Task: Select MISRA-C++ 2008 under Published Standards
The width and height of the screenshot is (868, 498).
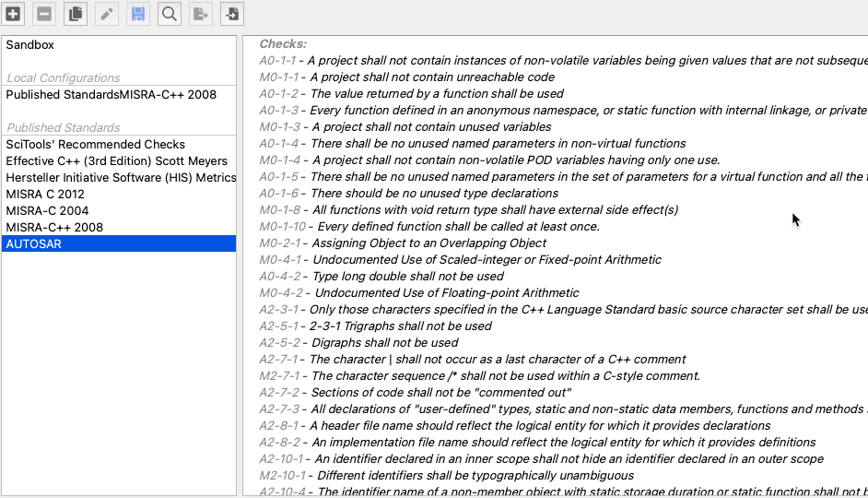Action: (119, 228)
